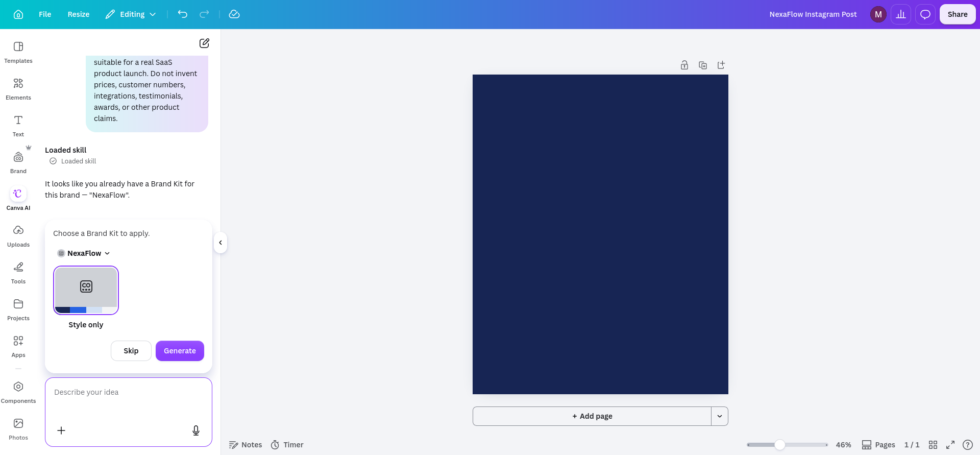This screenshot has height=455, width=980.
Task: Open the Resize menu
Action: 79,14
